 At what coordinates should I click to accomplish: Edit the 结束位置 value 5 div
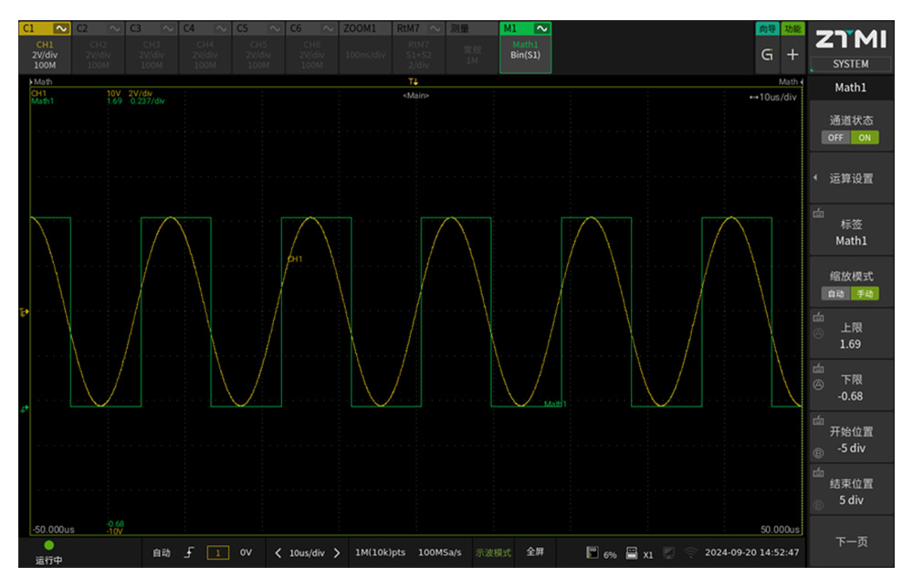(851, 500)
